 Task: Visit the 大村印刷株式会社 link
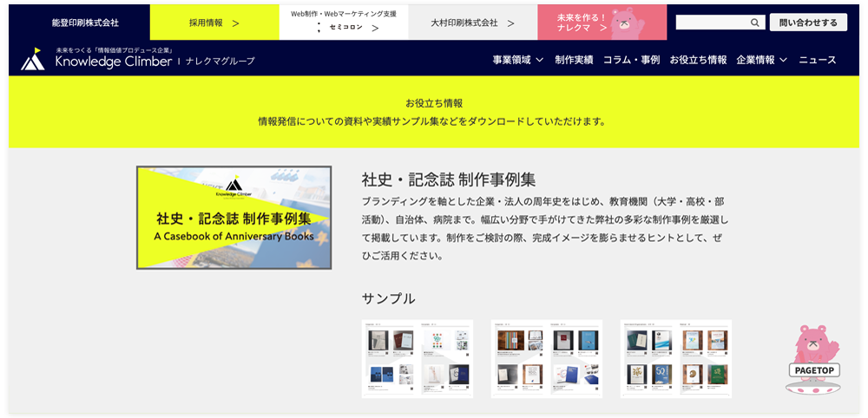[473, 23]
